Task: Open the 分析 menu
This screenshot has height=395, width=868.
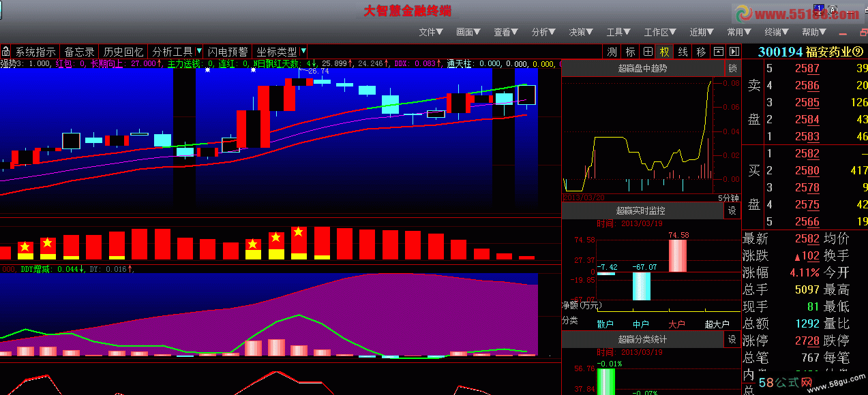Action: pos(543,32)
